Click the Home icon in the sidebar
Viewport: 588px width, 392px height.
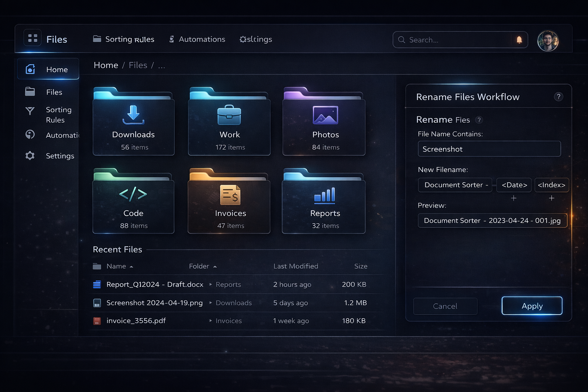30,69
